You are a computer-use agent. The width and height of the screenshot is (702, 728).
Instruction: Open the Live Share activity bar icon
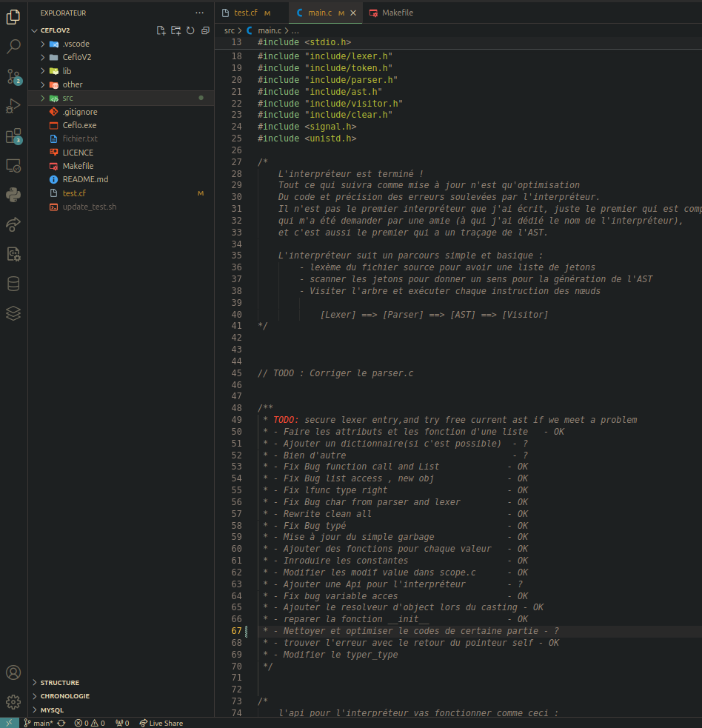(13, 224)
